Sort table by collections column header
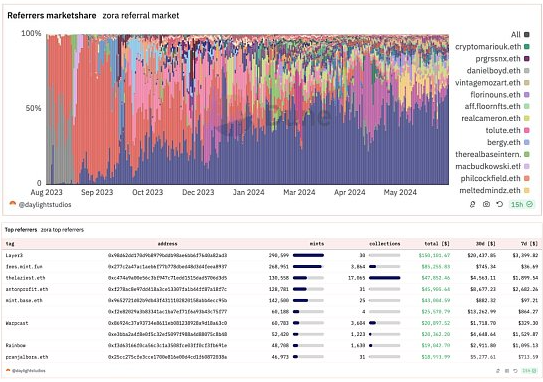This screenshot has width=543, height=382. click(384, 244)
